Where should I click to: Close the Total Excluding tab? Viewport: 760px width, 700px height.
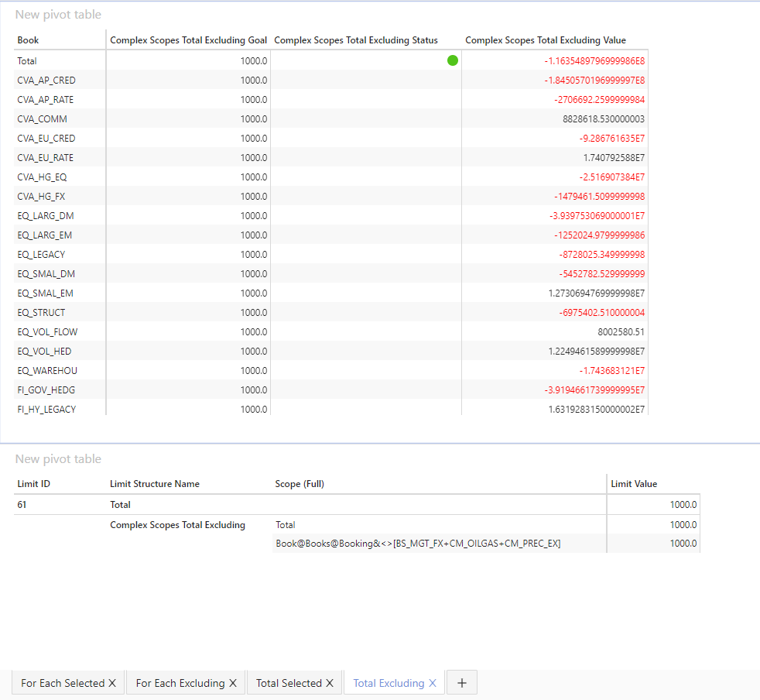click(x=433, y=683)
